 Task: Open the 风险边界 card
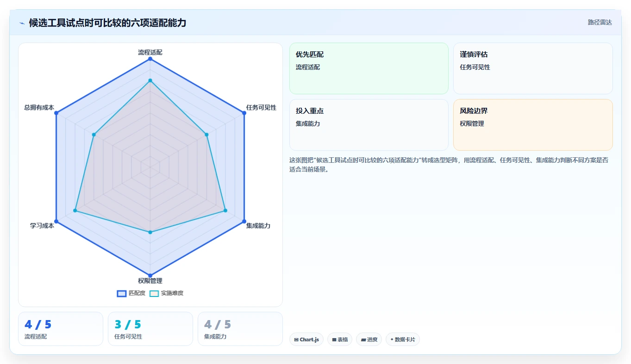tap(533, 125)
